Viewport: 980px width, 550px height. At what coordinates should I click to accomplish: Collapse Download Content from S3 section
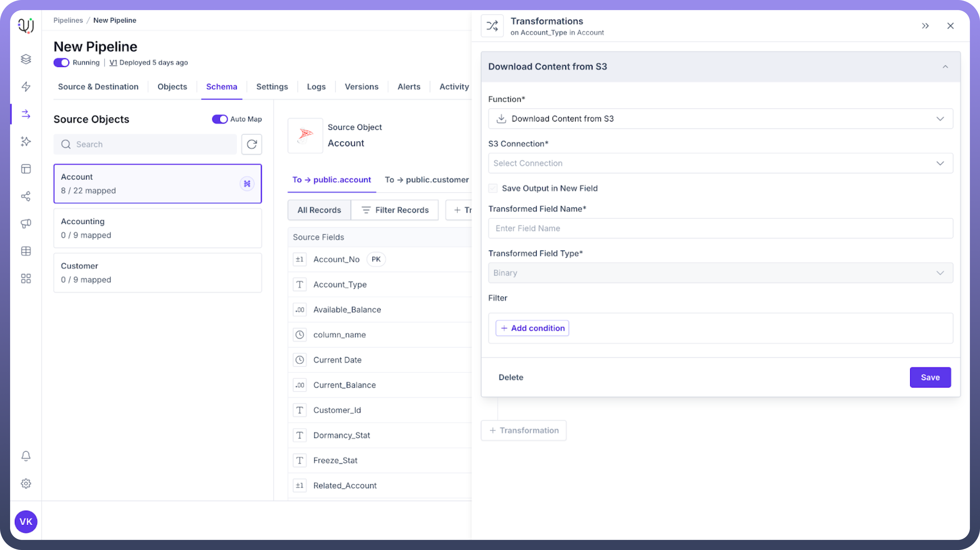tap(945, 67)
